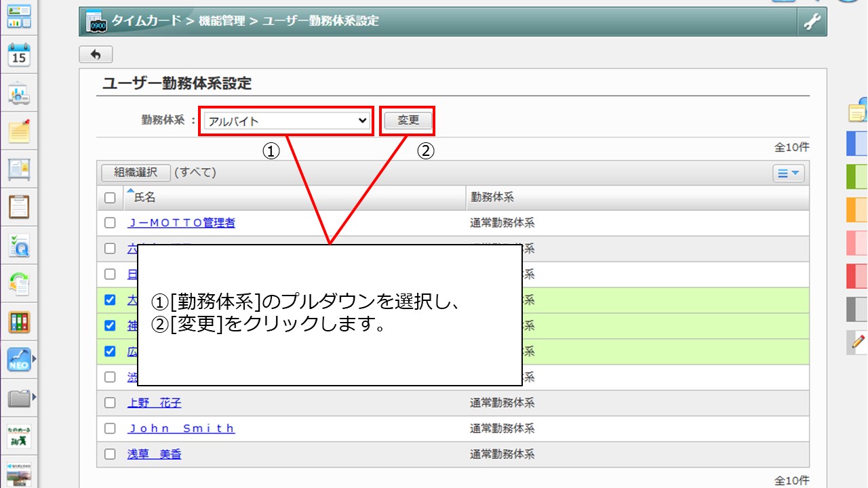The height and width of the screenshot is (488, 868).
Task: Uncheck the lowest checked green row checkbox
Action: pos(110,351)
